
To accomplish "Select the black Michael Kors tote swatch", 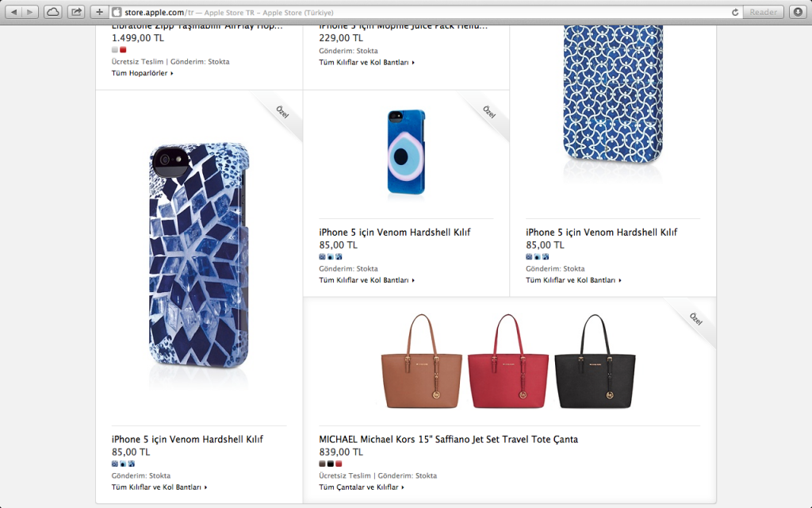I will (x=331, y=464).
